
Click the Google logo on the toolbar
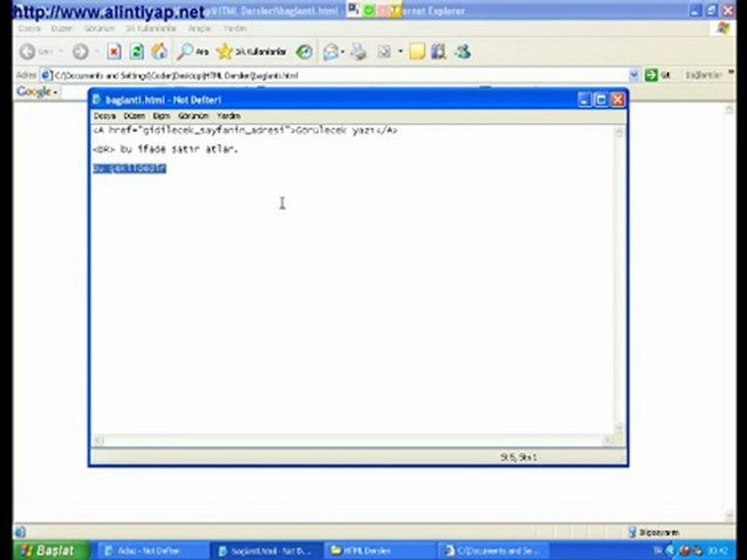33,92
